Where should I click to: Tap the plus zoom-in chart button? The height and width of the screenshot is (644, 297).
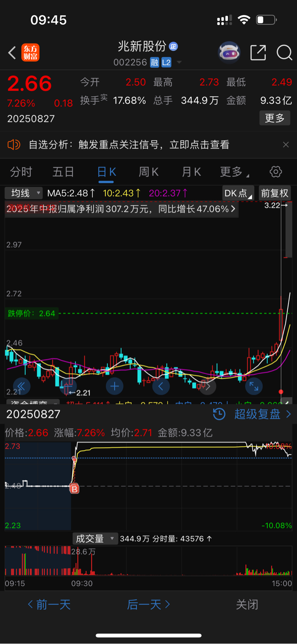tap(114, 386)
